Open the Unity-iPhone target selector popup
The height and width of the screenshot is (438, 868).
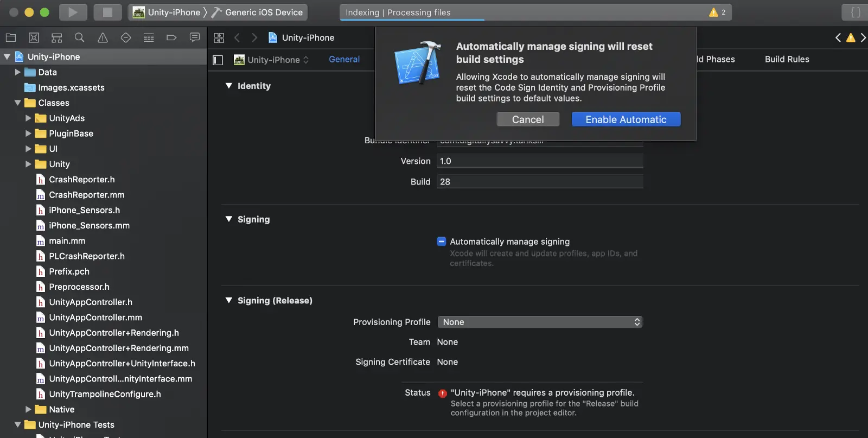(x=271, y=60)
